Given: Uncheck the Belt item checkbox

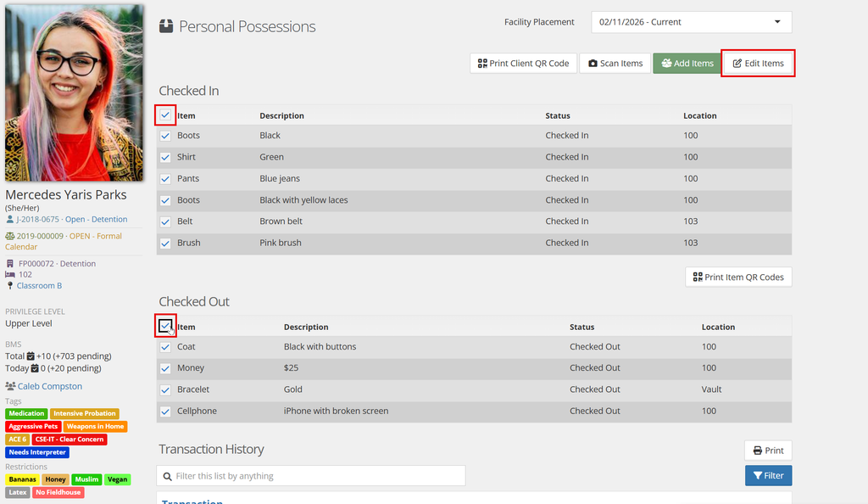Looking at the screenshot, I should coord(165,221).
